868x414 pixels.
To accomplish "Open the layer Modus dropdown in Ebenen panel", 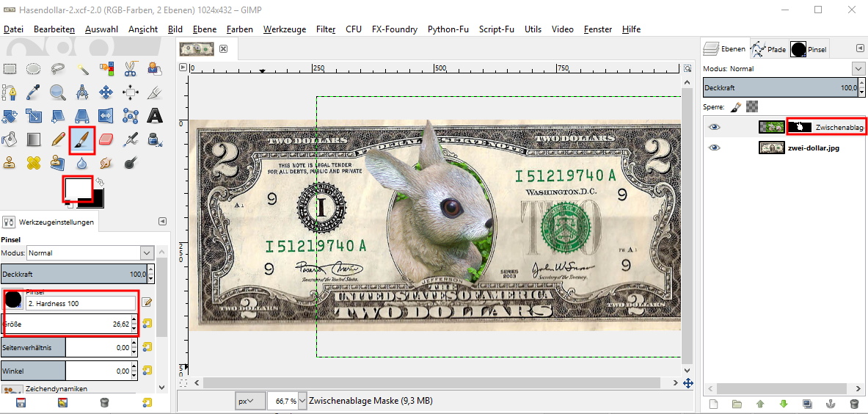I will click(858, 68).
